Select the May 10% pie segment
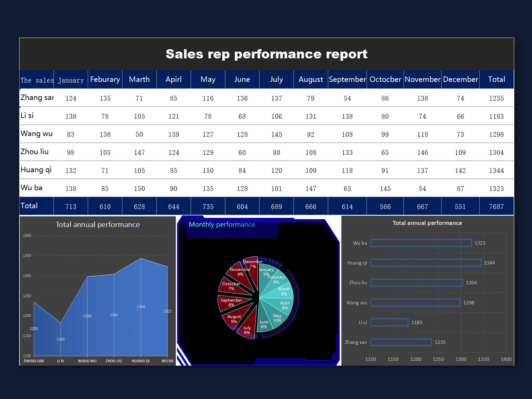This screenshot has height=399, width=532. tap(277, 317)
